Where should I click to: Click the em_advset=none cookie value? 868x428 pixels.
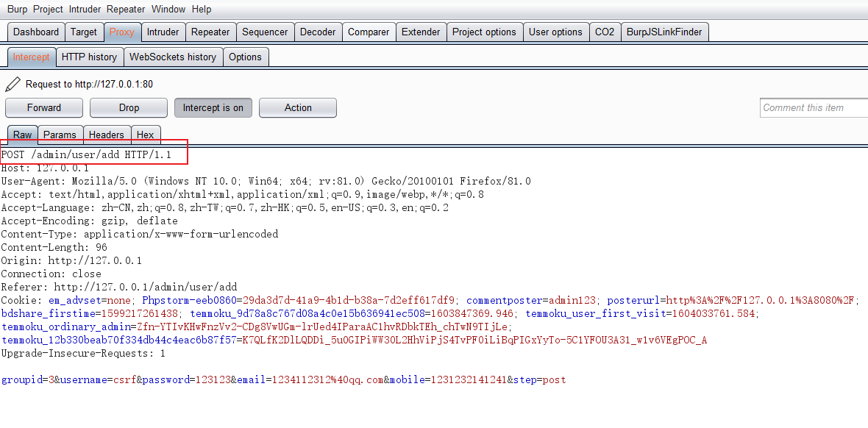(90, 301)
